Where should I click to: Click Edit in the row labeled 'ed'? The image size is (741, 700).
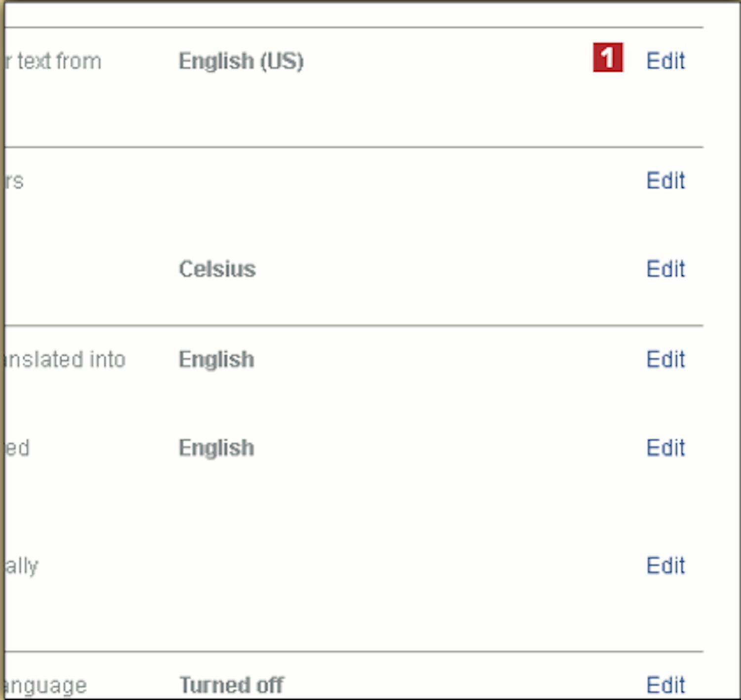point(665,448)
